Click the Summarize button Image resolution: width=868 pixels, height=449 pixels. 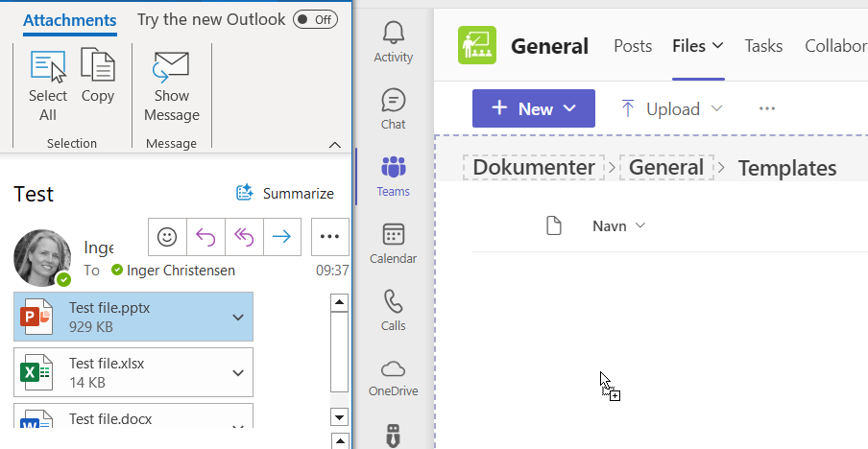click(x=285, y=194)
